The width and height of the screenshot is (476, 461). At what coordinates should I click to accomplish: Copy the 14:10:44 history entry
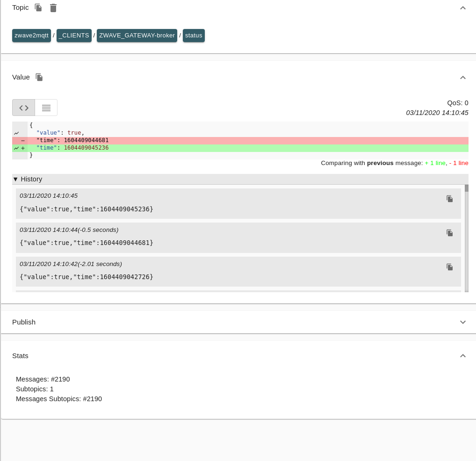[449, 232]
